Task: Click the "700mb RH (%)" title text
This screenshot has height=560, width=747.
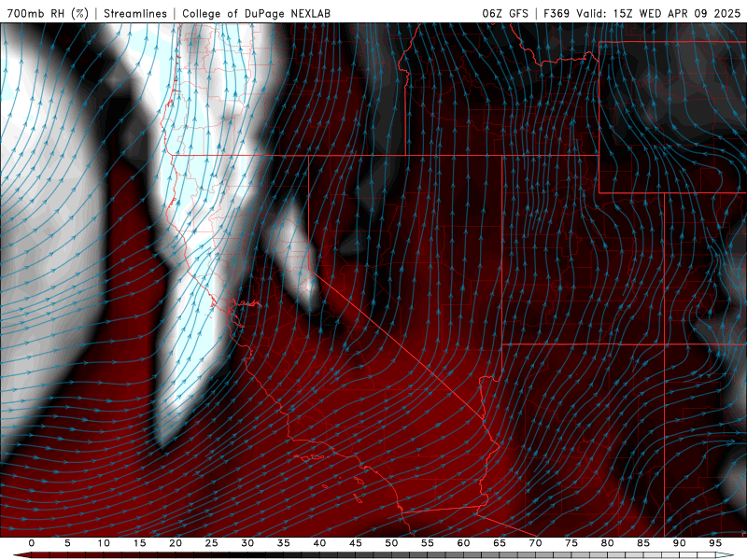Action: coord(48,13)
